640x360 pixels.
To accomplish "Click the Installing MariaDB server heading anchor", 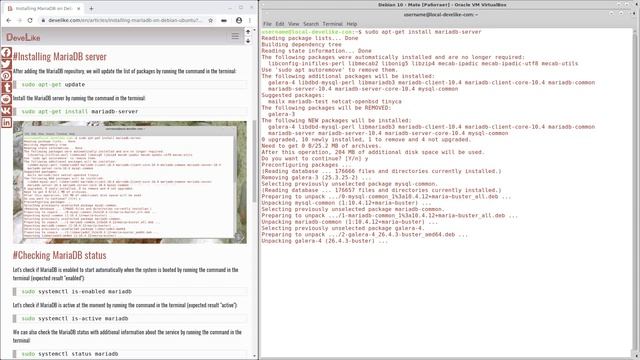I will [60, 56].
